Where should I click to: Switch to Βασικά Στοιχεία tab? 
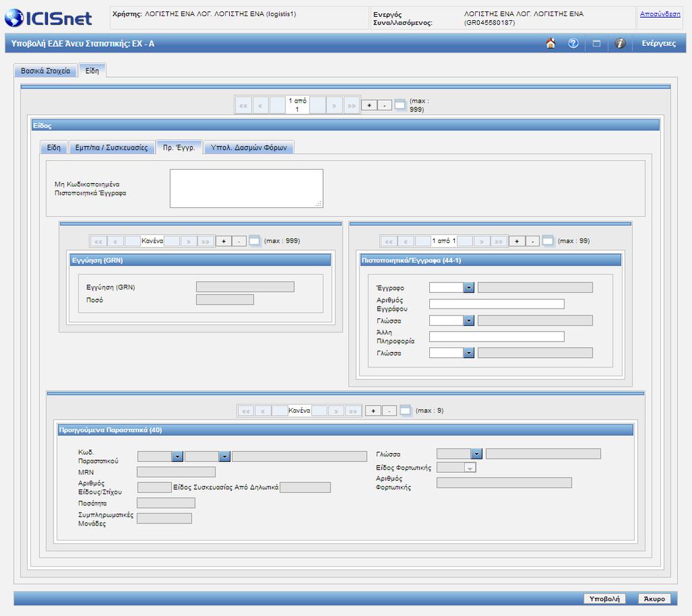[x=45, y=71]
